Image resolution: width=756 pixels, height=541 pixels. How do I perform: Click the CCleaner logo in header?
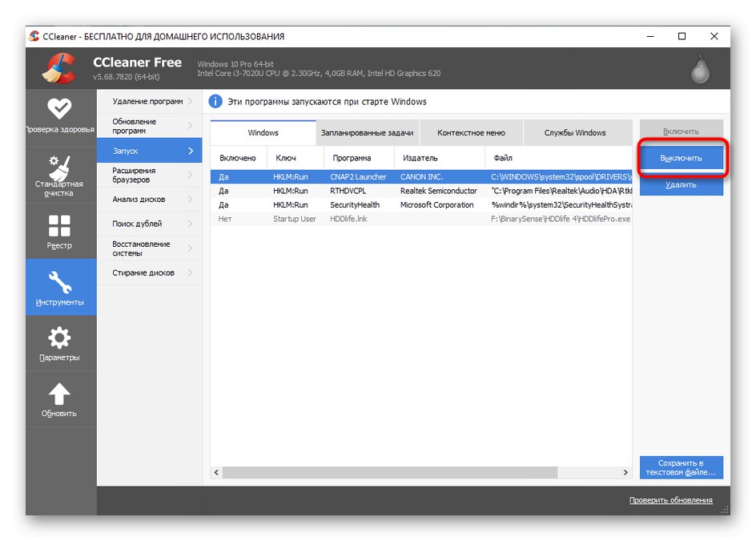[59, 68]
